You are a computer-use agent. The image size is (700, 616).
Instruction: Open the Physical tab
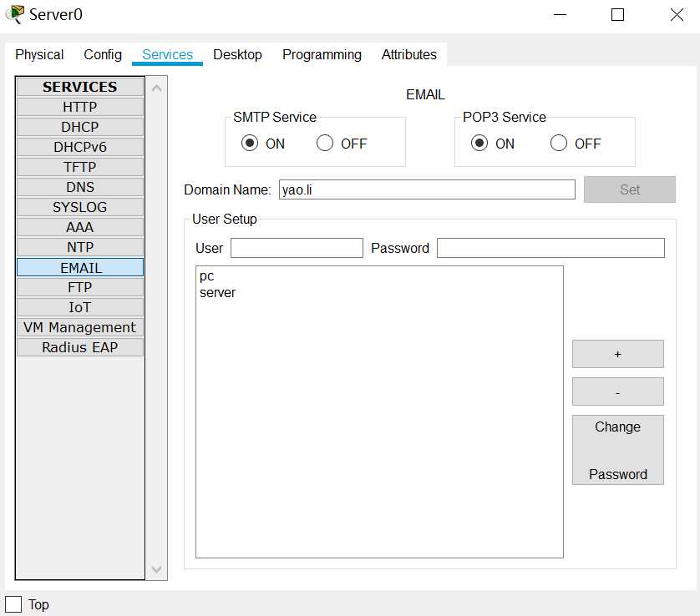click(x=39, y=54)
